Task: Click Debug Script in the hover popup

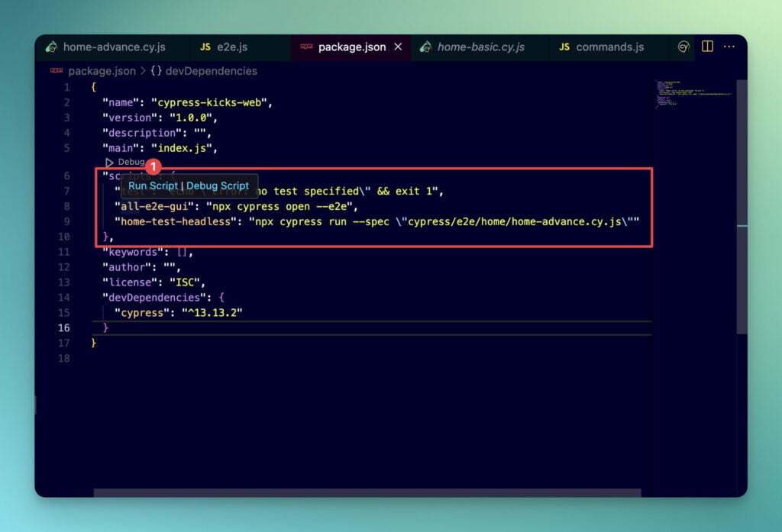Action: click(x=218, y=185)
